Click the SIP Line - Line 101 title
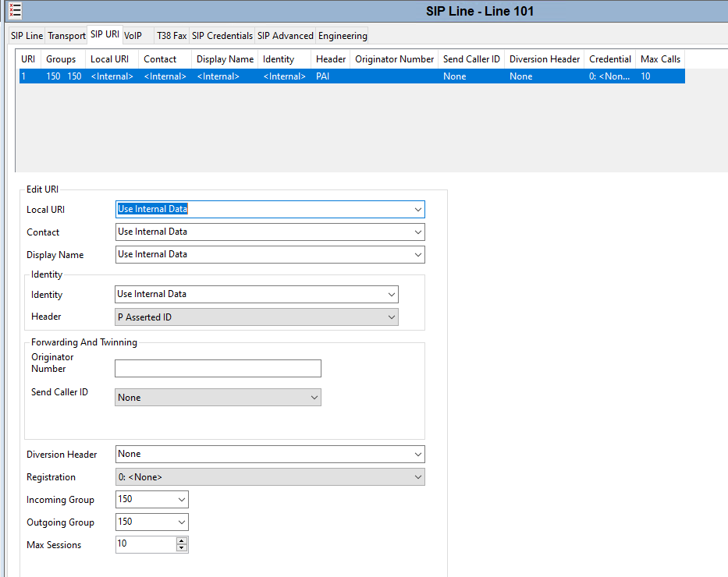This screenshot has height=577, width=728. coord(480,11)
